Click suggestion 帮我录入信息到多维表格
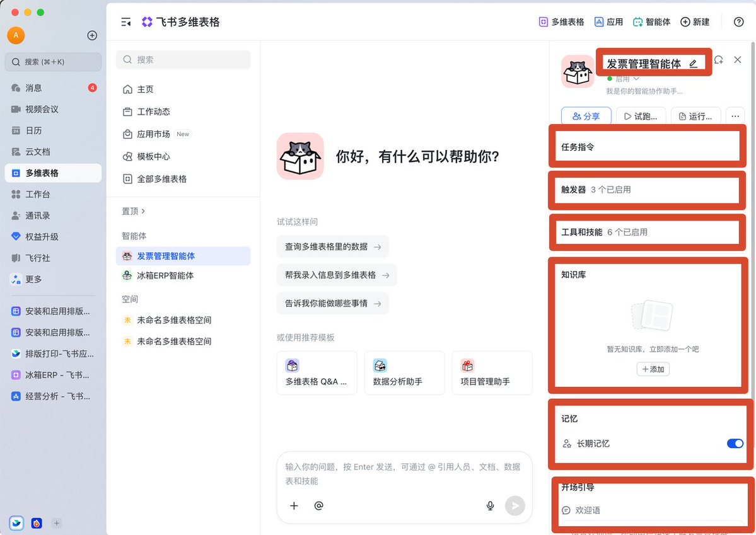 pyautogui.click(x=337, y=275)
